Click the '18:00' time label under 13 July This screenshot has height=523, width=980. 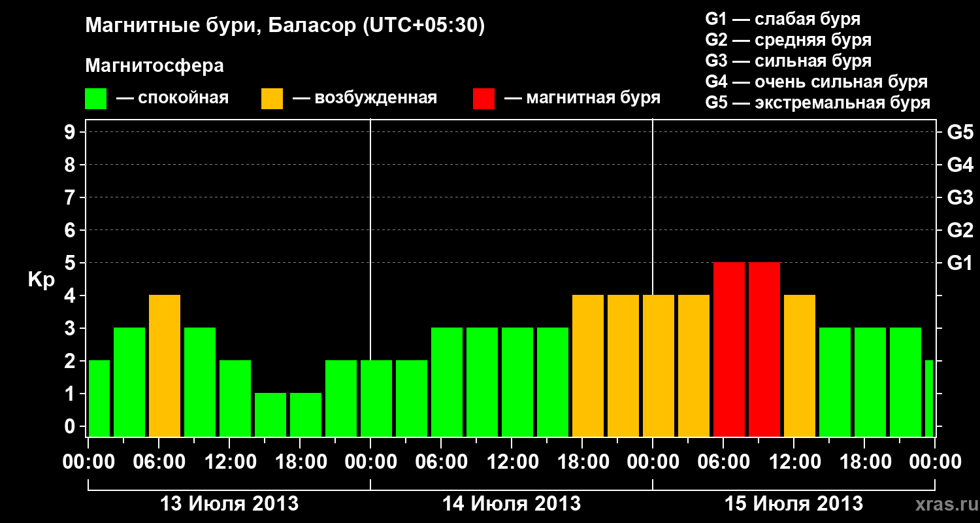coord(300,462)
